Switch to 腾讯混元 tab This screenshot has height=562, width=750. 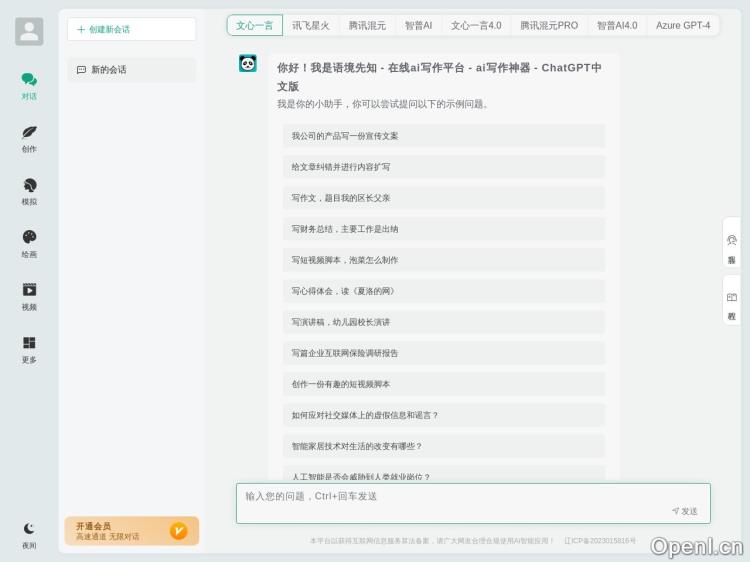(367, 25)
